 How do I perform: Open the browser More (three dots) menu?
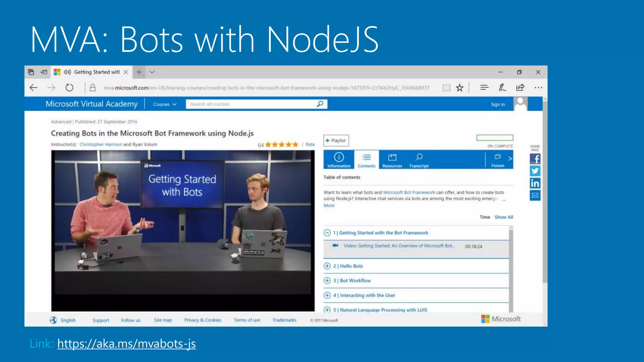click(538, 88)
